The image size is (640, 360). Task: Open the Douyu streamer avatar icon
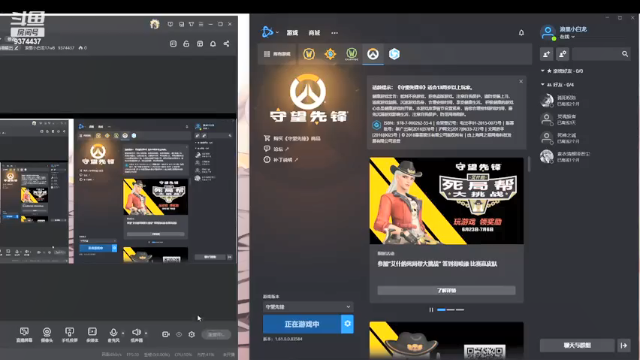154,24
